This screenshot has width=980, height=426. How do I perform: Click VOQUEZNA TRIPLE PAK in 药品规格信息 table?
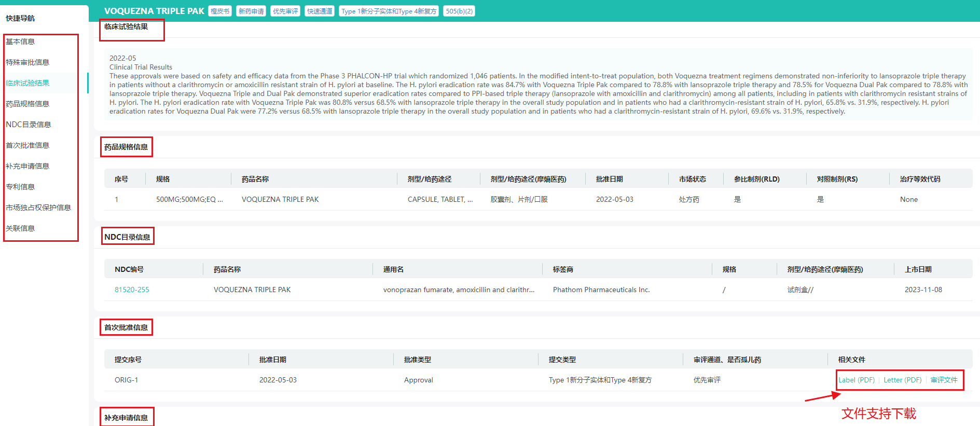tap(280, 199)
